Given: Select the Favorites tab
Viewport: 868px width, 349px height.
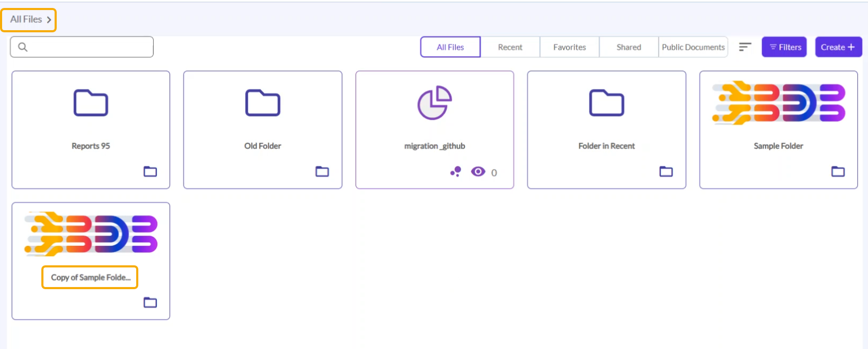Looking at the screenshot, I should click(570, 47).
